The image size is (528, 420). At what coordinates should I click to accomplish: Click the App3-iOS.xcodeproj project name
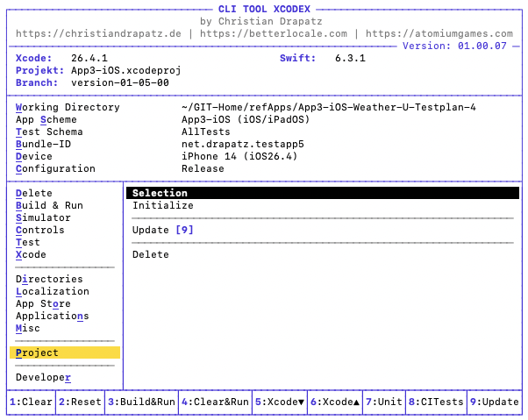point(126,70)
